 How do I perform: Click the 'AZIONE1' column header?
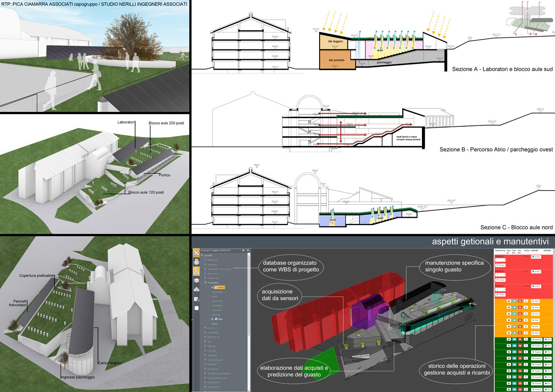pyautogui.click(x=535, y=250)
